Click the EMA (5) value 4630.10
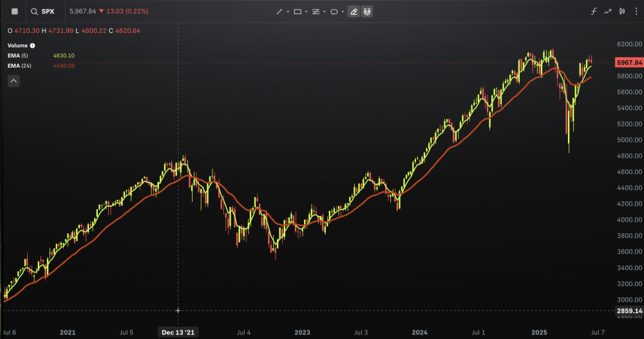 pos(64,55)
